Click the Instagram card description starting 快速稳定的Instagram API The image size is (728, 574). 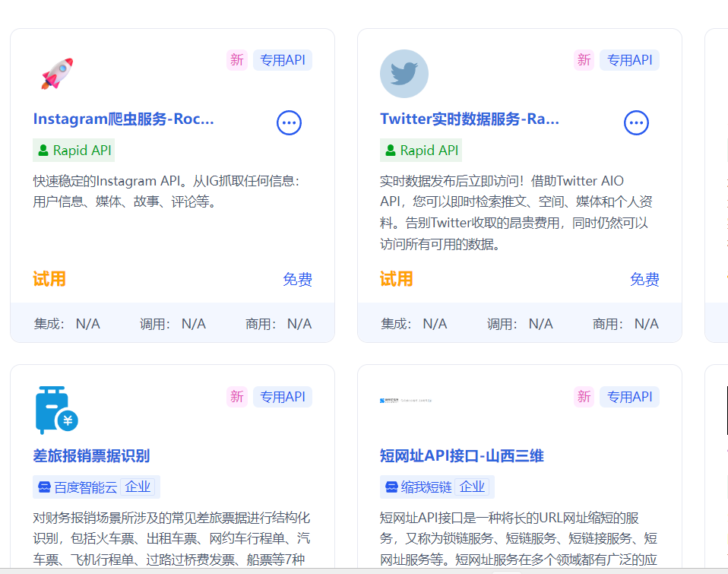pyautogui.click(x=166, y=191)
